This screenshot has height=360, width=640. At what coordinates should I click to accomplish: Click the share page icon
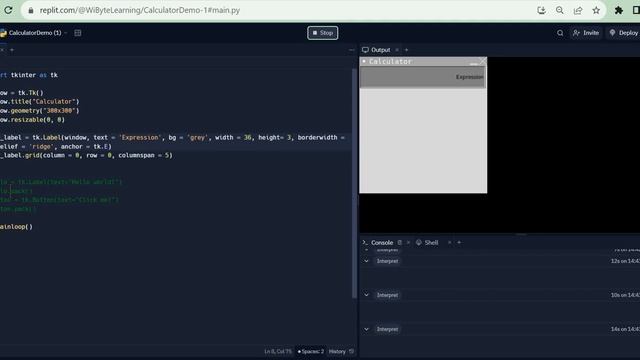tap(578, 10)
